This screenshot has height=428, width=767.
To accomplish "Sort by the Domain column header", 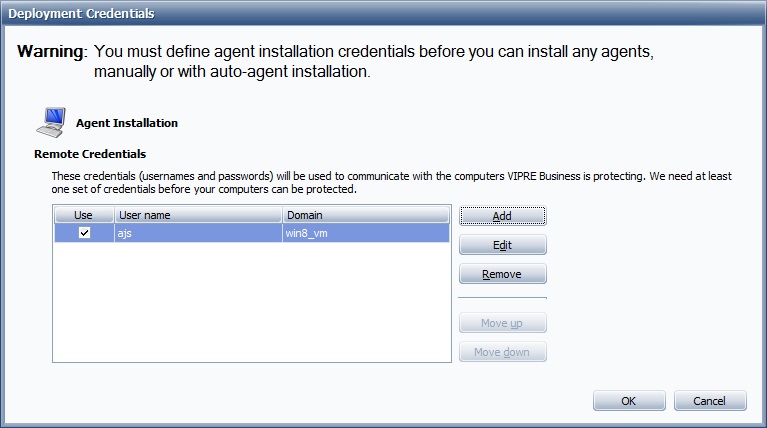I will tap(365, 215).
